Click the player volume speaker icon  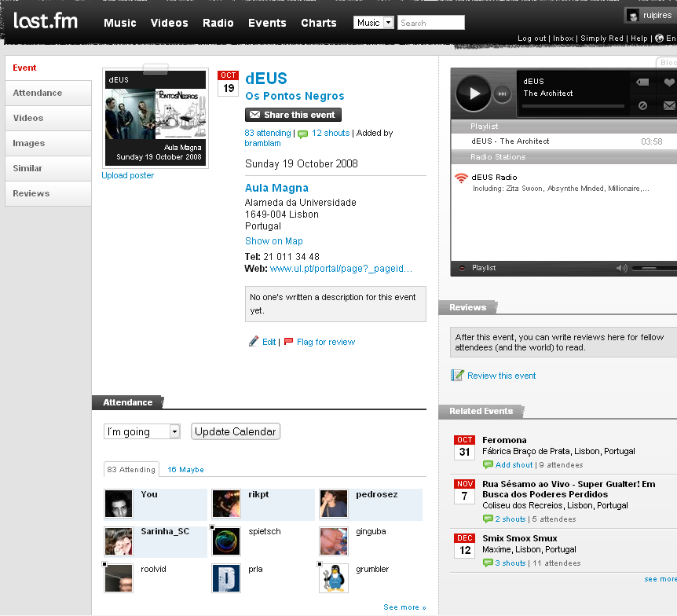[622, 268]
